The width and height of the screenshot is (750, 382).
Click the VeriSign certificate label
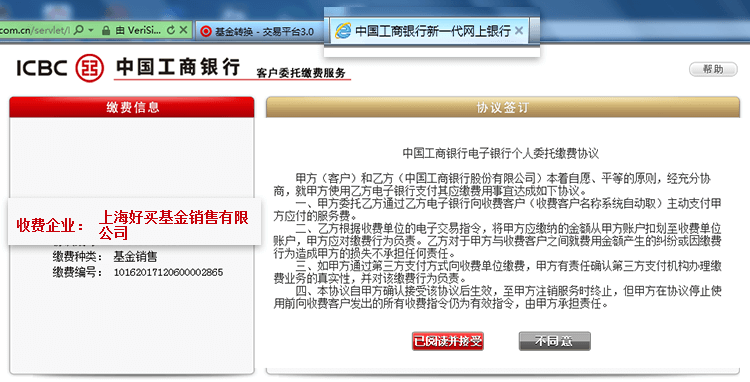point(137,30)
